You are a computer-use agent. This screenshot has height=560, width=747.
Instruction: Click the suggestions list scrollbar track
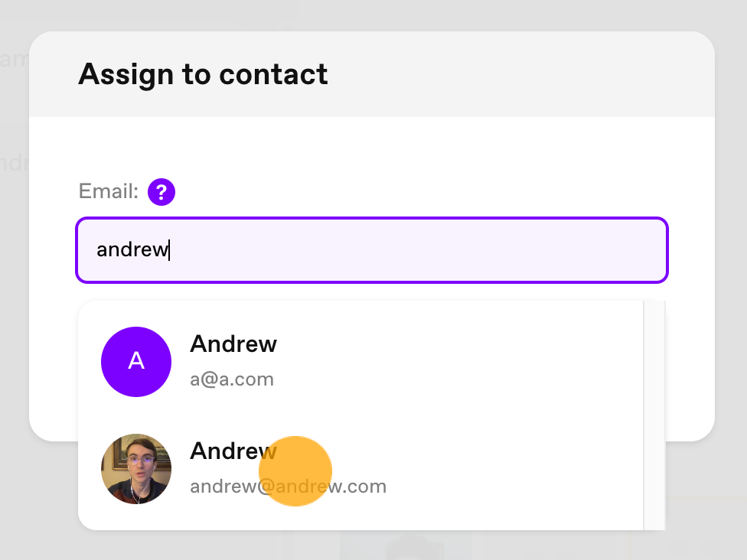coord(654,415)
